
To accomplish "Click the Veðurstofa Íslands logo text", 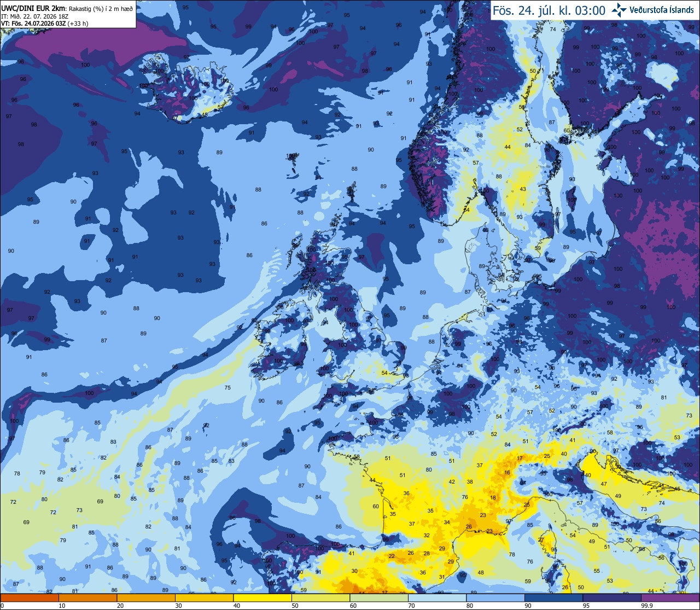I will [x=662, y=10].
